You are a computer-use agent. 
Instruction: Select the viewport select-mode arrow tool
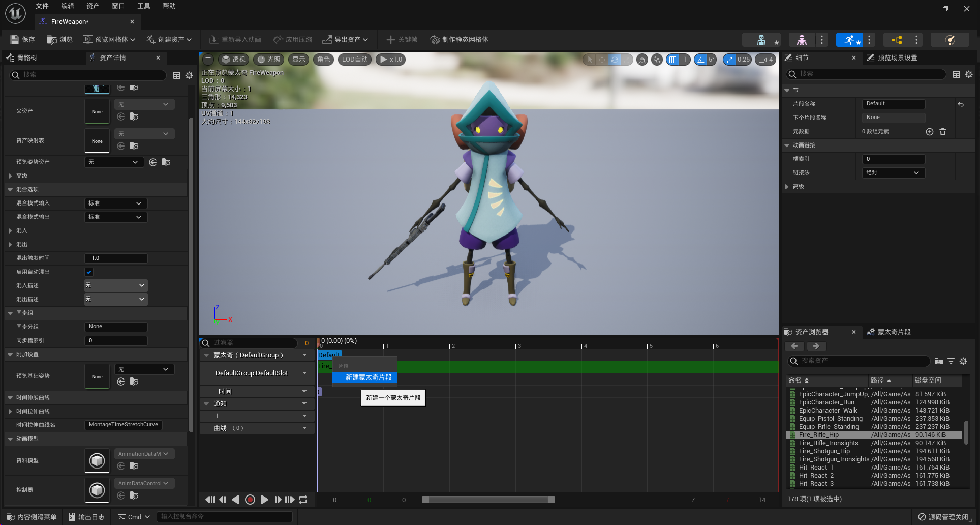coord(590,60)
